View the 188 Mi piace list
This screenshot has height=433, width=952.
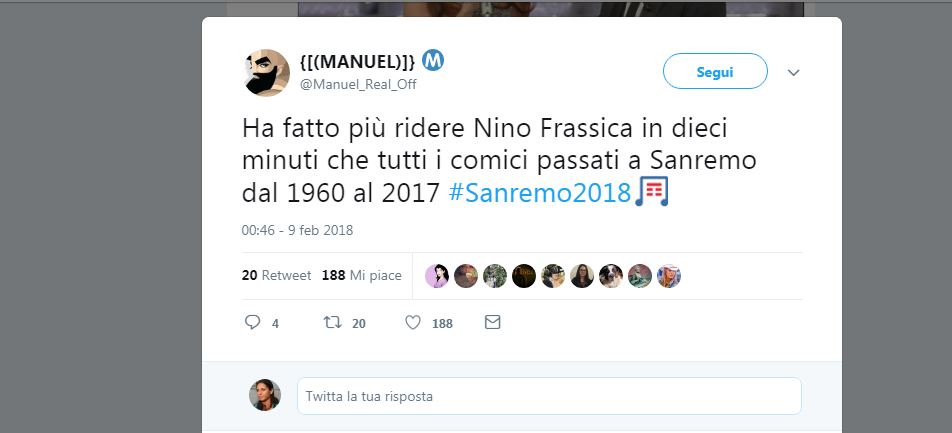[x=360, y=275]
